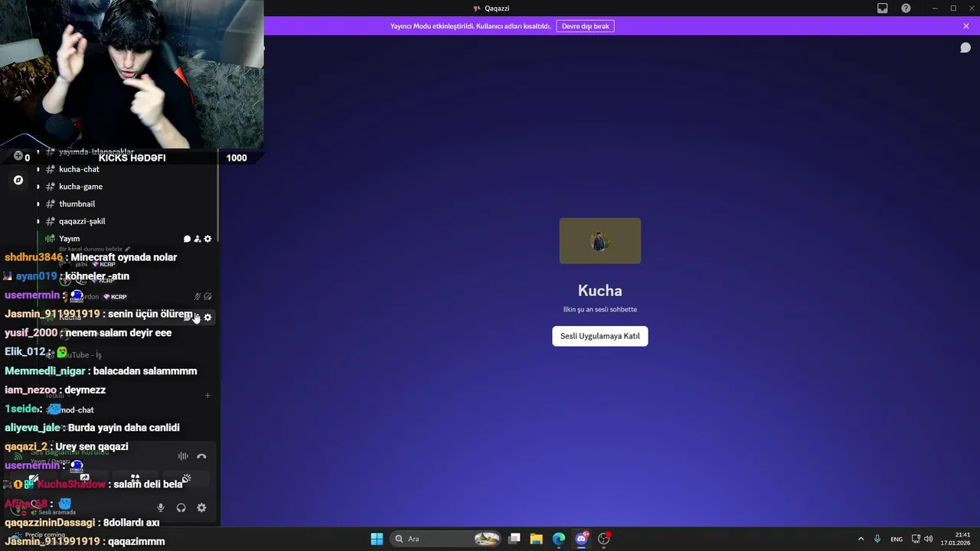Switch to Discord taskbar icon

(581, 539)
